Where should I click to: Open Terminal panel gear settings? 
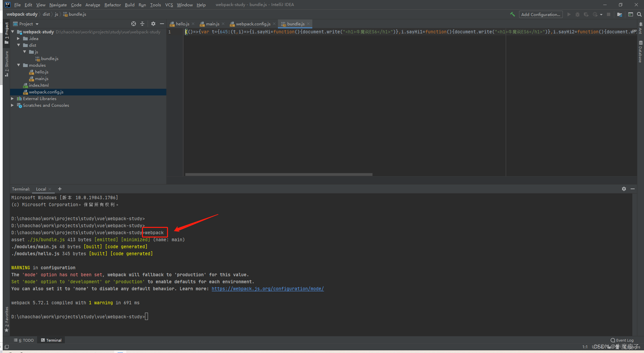(x=624, y=189)
